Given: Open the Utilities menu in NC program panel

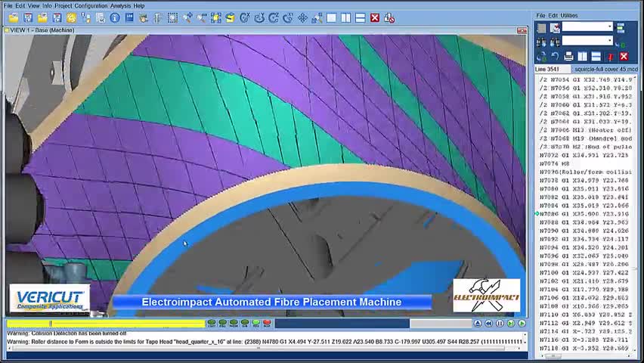Looking at the screenshot, I should tap(569, 15).
